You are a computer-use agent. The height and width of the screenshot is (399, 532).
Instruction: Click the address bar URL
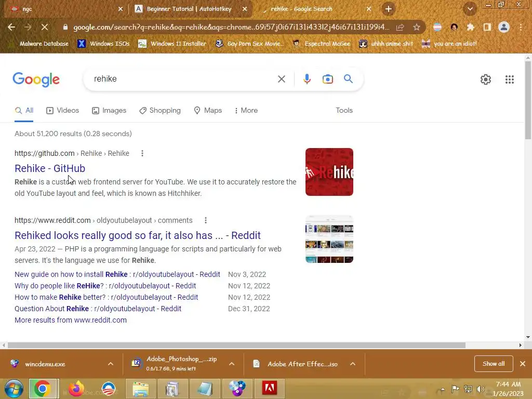click(231, 27)
